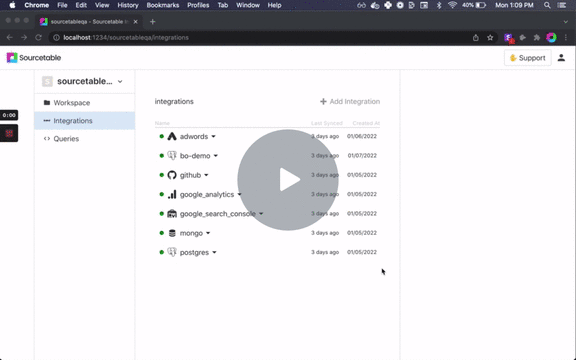Bookmark the page with the star icon
The image size is (576, 360).
click(x=490, y=37)
